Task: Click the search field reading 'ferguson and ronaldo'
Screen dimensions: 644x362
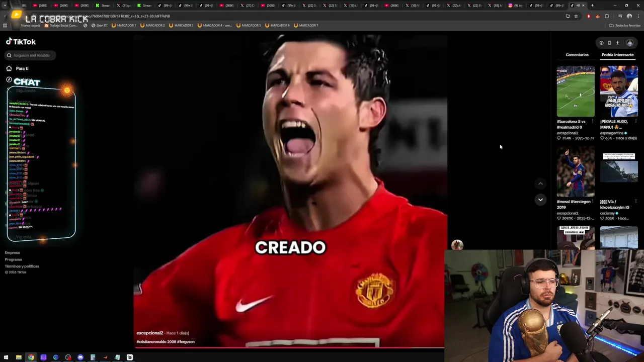Action: pyautogui.click(x=30, y=55)
